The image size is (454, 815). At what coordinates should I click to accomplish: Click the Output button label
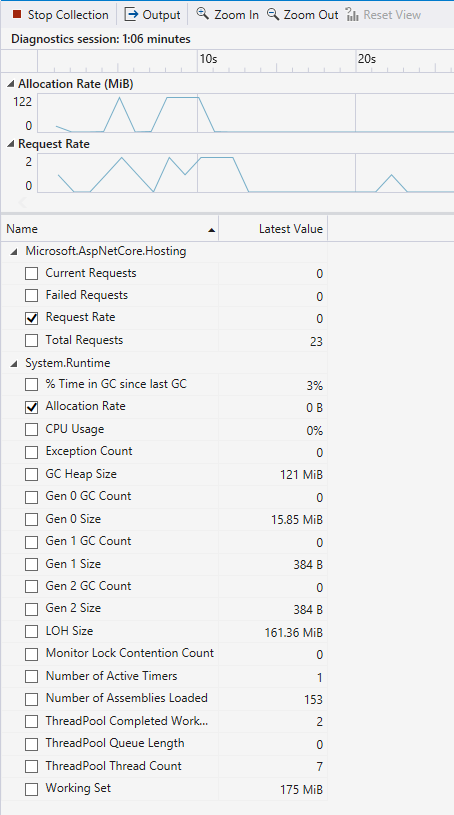click(161, 15)
